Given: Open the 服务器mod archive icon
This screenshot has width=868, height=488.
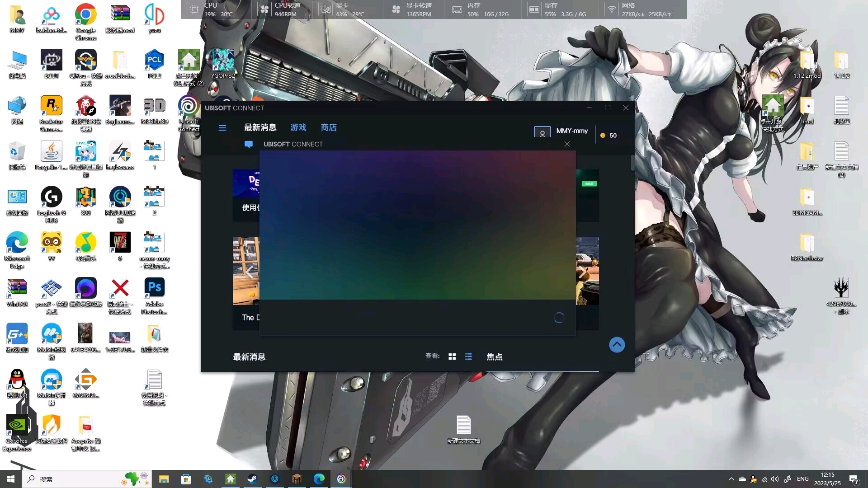Looking at the screenshot, I should (120, 18).
